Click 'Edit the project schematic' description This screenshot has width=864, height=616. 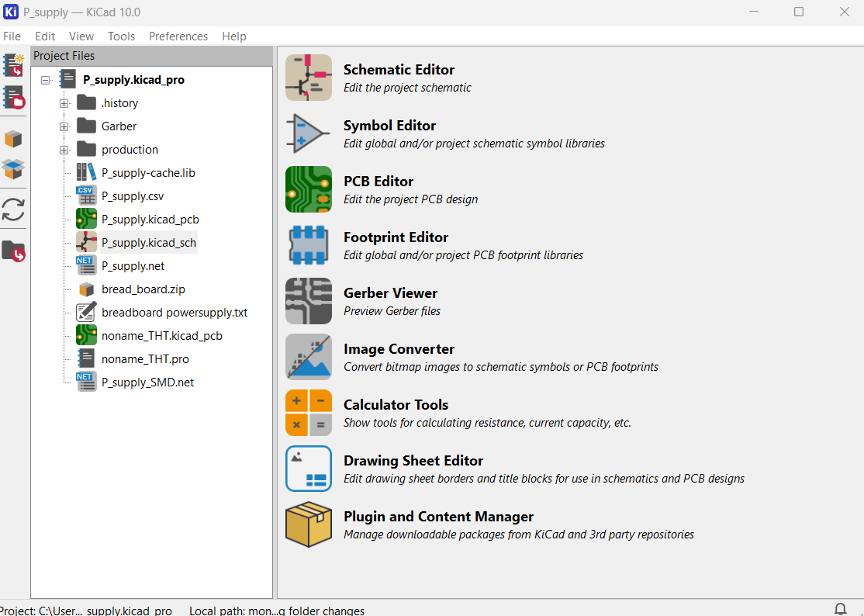407,88
